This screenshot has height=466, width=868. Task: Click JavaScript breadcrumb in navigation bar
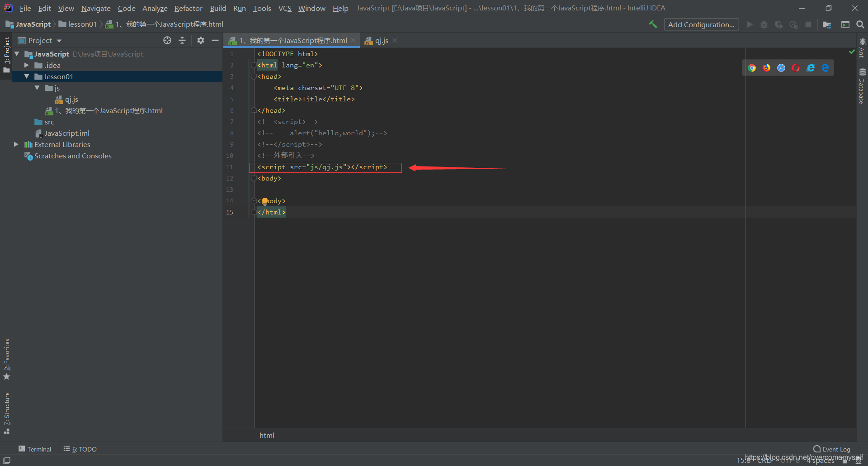(x=29, y=24)
